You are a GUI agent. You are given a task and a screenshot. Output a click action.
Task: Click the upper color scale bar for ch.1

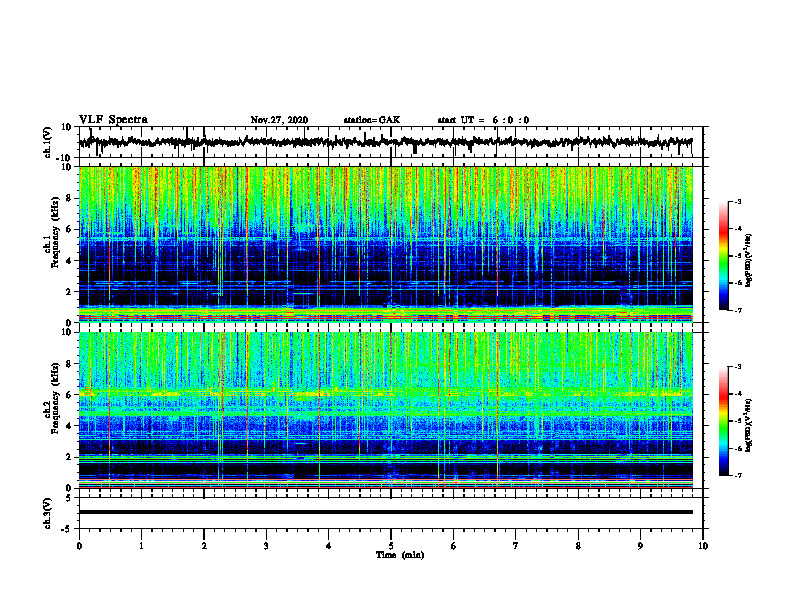coord(724,256)
